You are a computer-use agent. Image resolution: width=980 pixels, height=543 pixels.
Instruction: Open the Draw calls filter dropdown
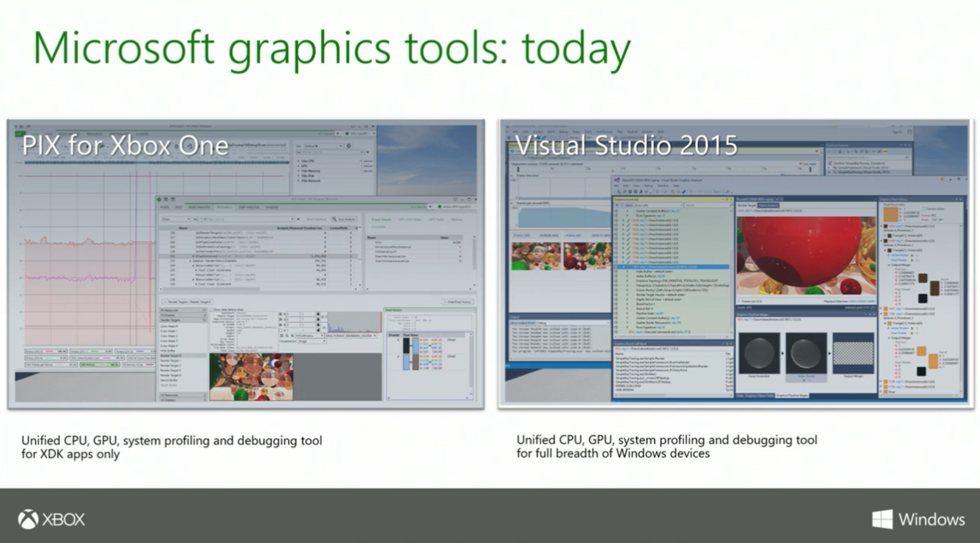tap(659, 205)
